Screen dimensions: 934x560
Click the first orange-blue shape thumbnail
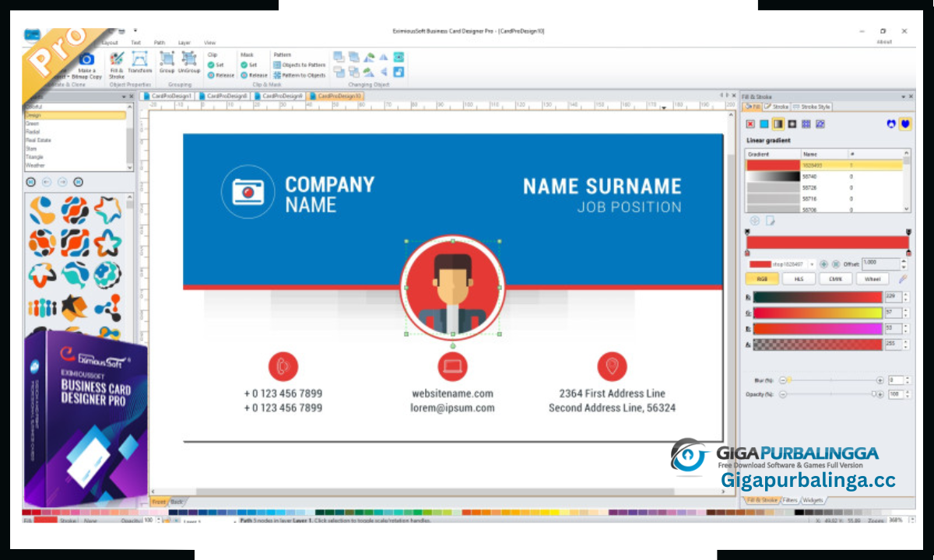coord(41,209)
